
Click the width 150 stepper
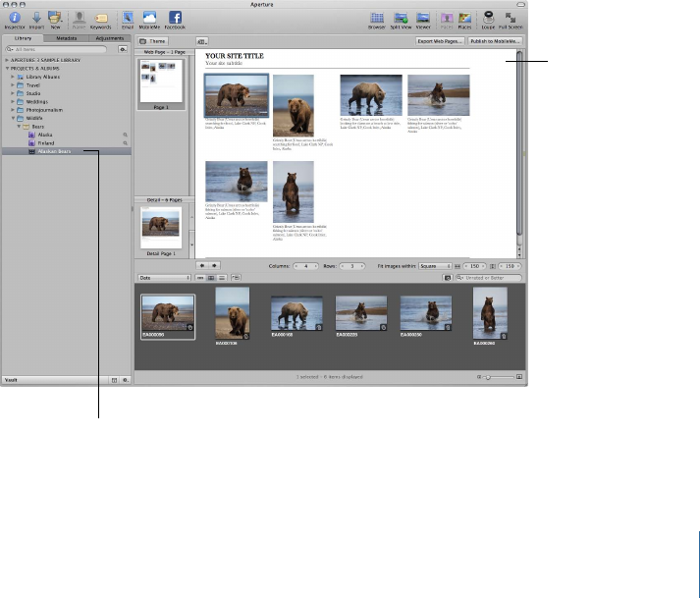[x=474, y=266]
